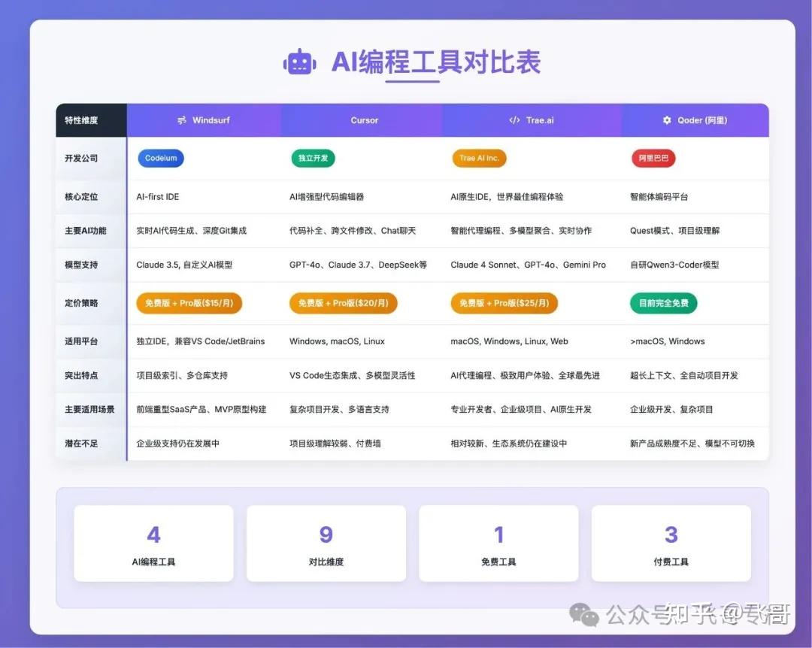
Task: Click the camera watermark icon at bottom
Action: point(583,614)
